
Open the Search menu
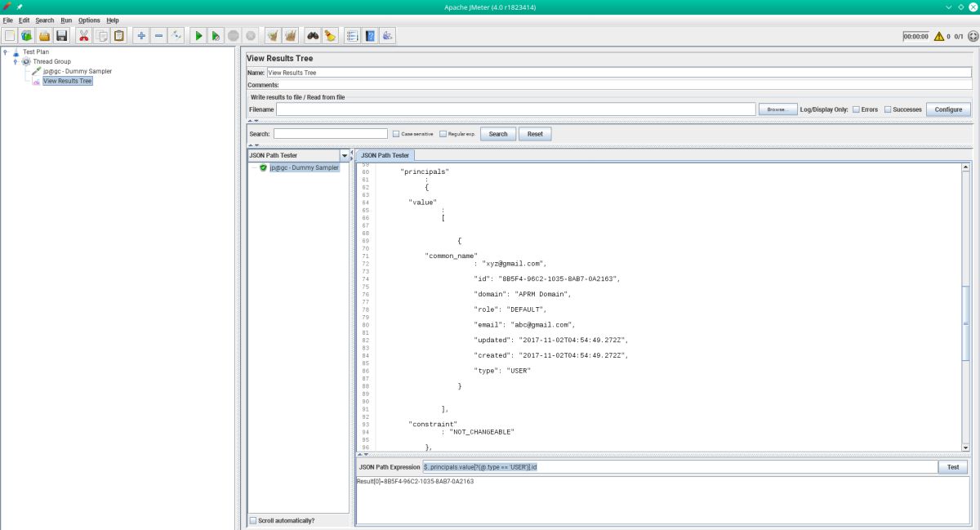[45, 20]
